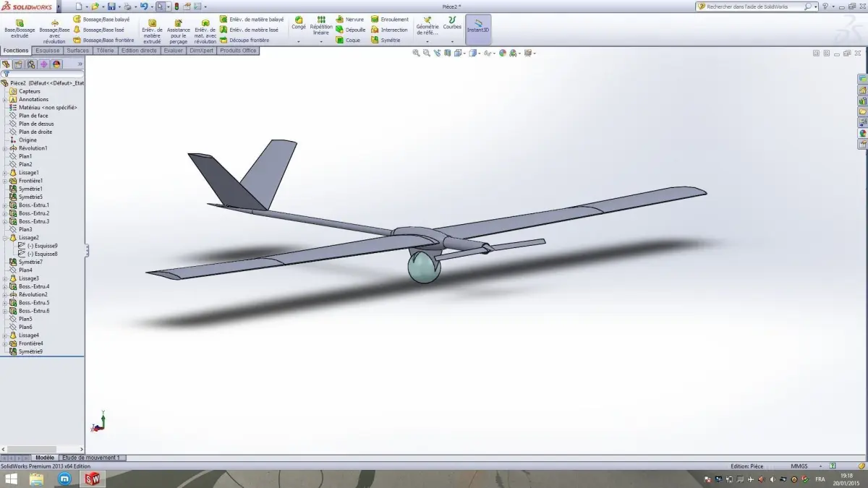
Task: Click the Zoom au mieux icon
Action: click(x=416, y=53)
